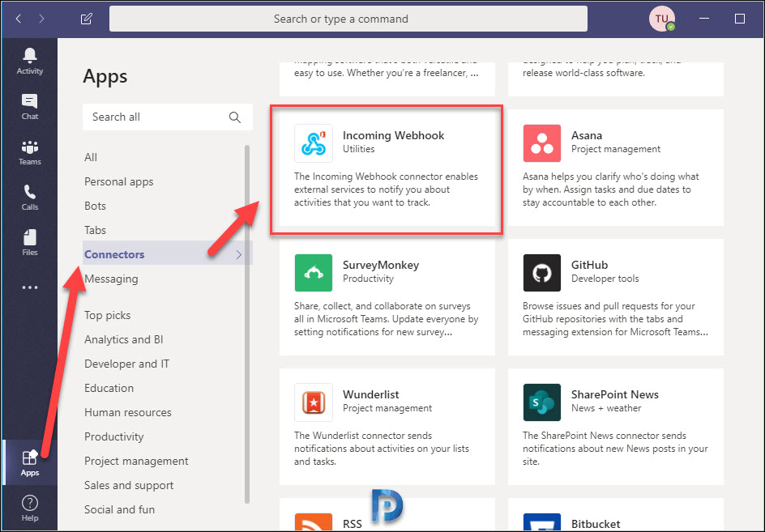The height and width of the screenshot is (532, 765).
Task: Open the Calls phone icon
Action: pos(30,192)
